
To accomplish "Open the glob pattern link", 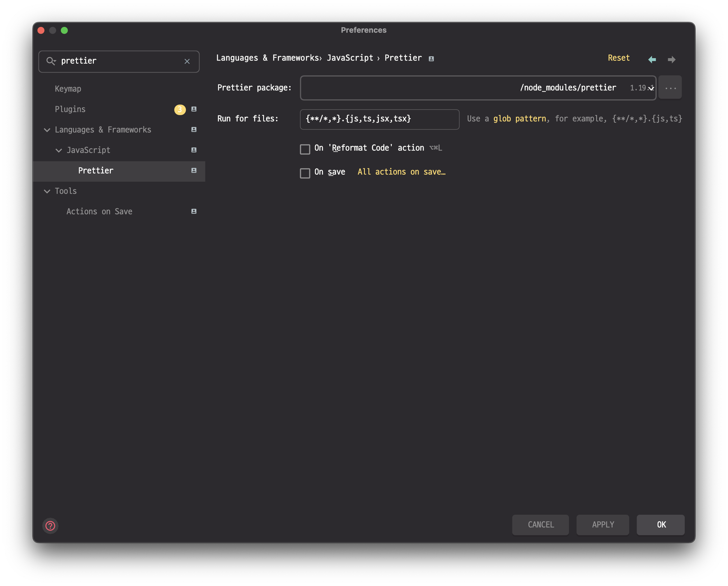I will pos(519,119).
